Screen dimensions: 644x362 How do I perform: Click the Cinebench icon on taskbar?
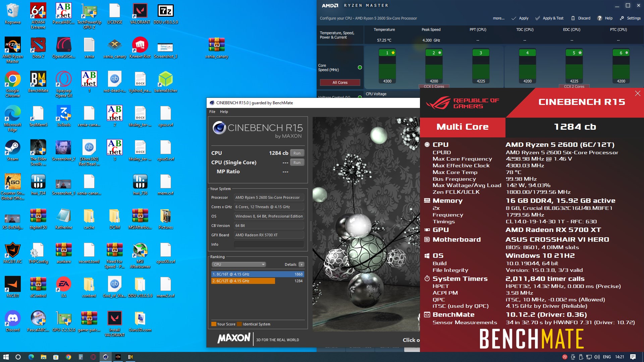[105, 357]
